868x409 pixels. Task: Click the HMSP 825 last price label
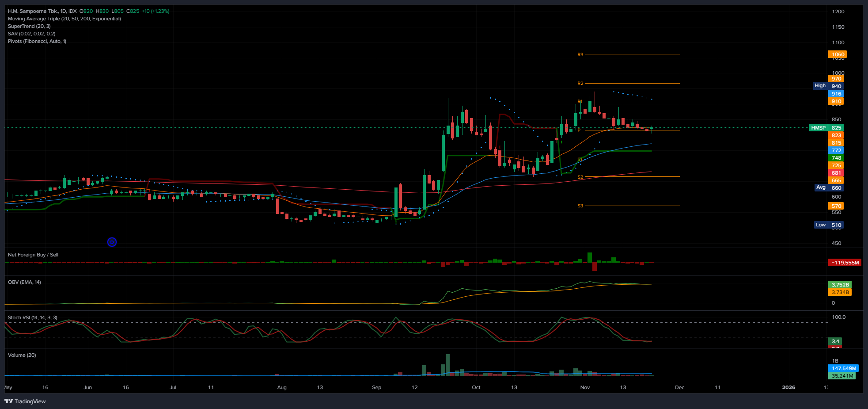point(826,128)
